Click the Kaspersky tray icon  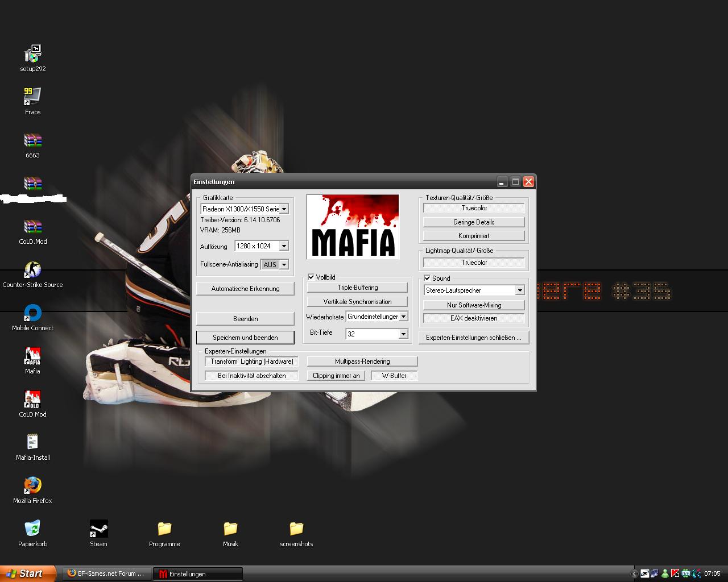pos(675,573)
